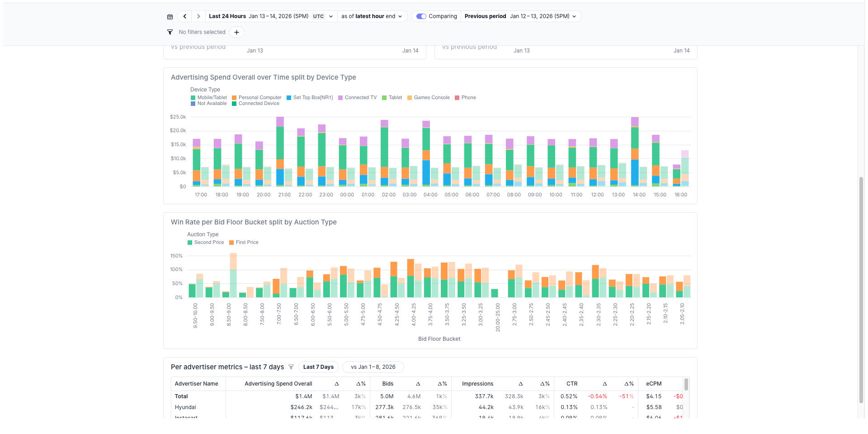Click the filter funnel icon
The image size is (868, 434).
[170, 32]
